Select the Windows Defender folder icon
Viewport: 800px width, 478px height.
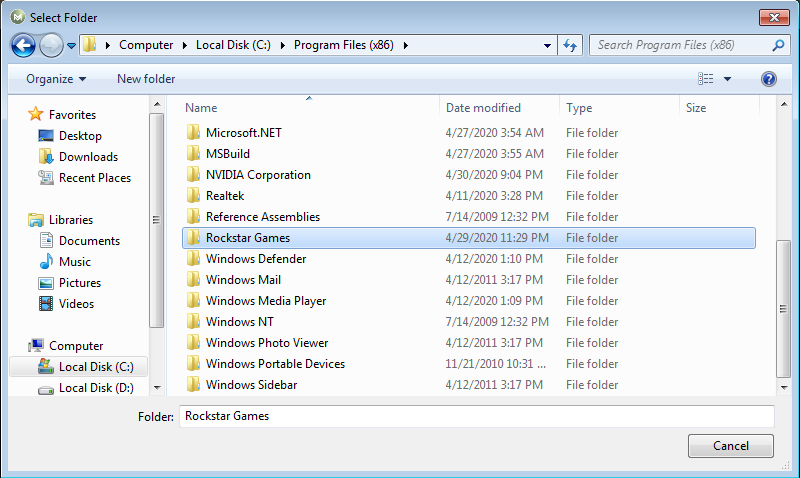point(193,259)
